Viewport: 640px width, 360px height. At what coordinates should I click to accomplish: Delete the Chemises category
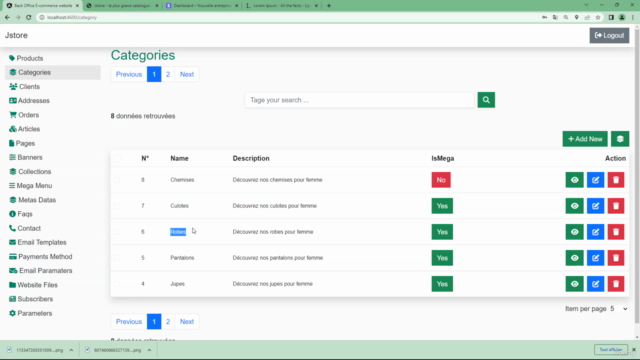616,180
